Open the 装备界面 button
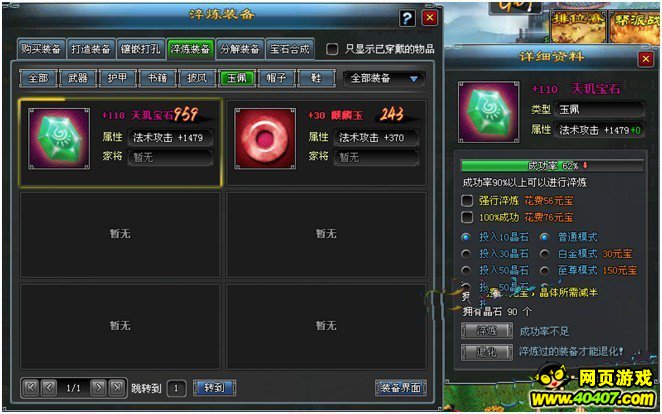 coord(400,387)
